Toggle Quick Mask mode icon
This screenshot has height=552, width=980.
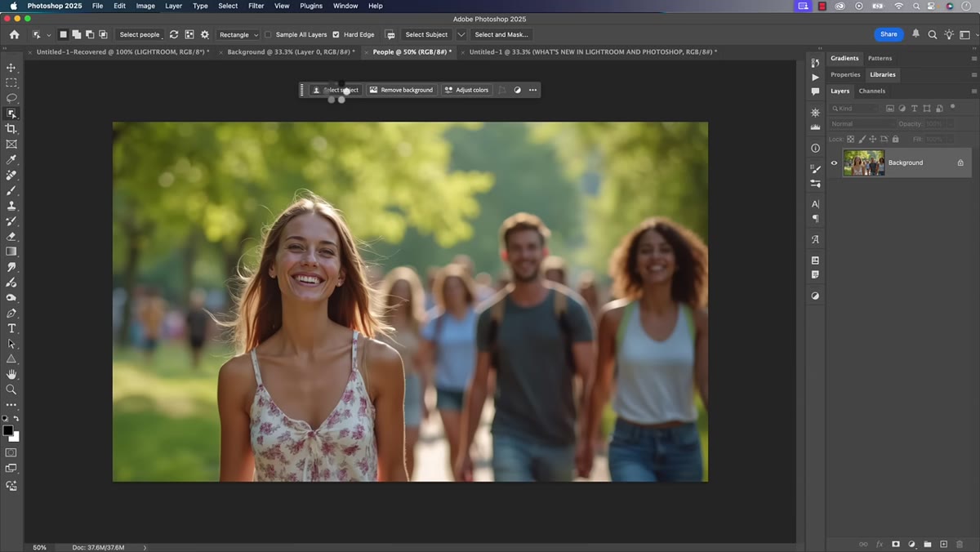point(11,452)
